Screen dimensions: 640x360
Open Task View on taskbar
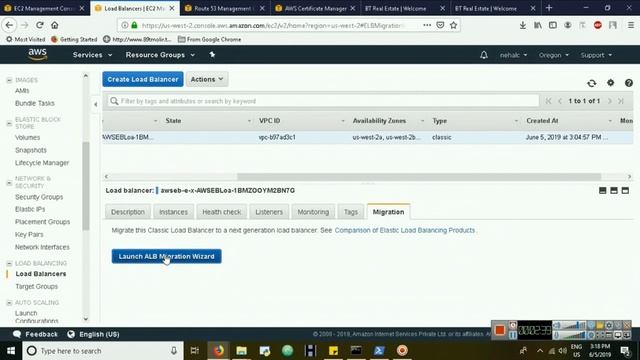coord(195,350)
